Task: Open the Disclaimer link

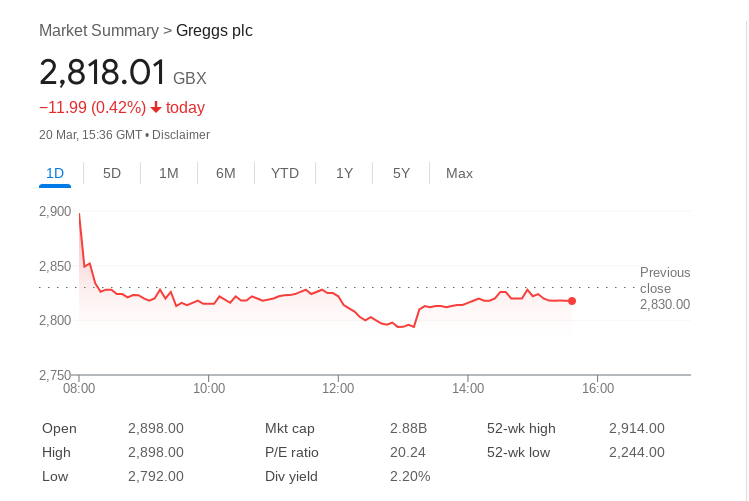Action: tap(181, 135)
